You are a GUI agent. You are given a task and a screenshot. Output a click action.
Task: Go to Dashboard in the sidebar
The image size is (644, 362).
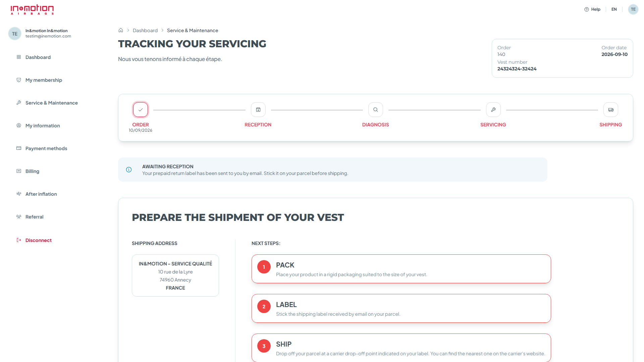(x=38, y=57)
